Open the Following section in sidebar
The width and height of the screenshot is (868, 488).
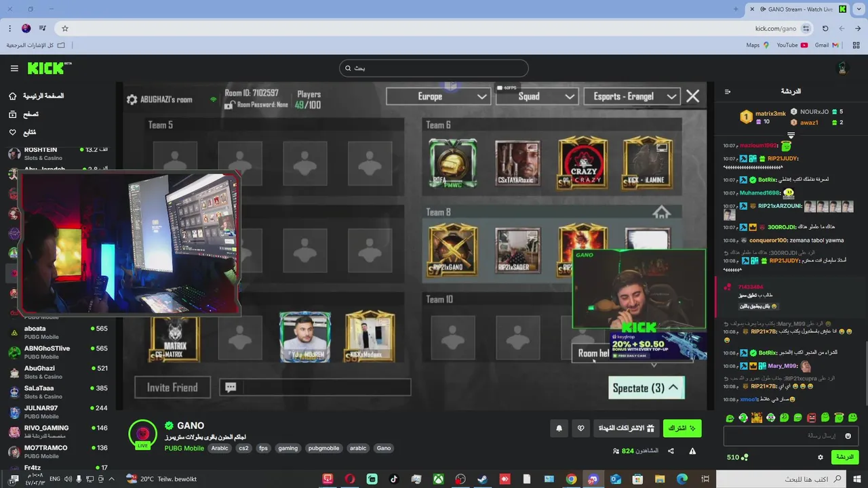click(x=22, y=132)
